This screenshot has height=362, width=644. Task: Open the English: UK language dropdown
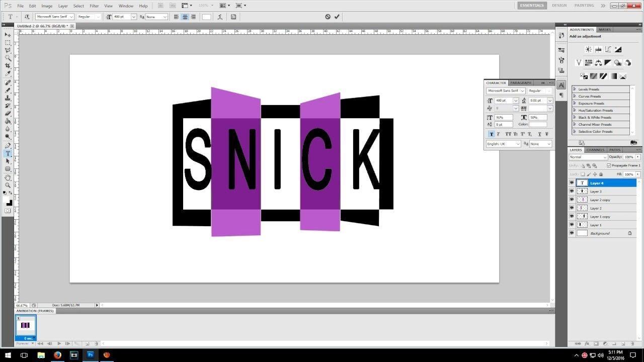(504, 144)
